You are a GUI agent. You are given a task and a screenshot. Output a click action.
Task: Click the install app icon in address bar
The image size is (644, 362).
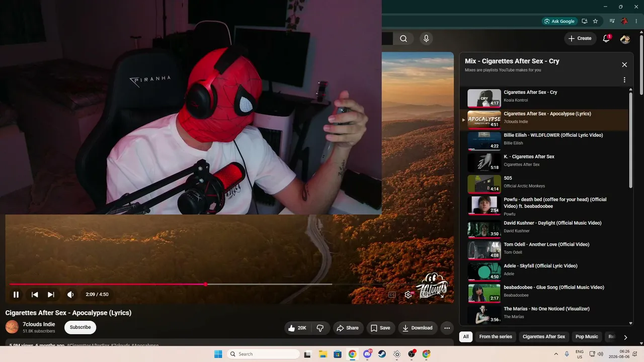point(585,21)
